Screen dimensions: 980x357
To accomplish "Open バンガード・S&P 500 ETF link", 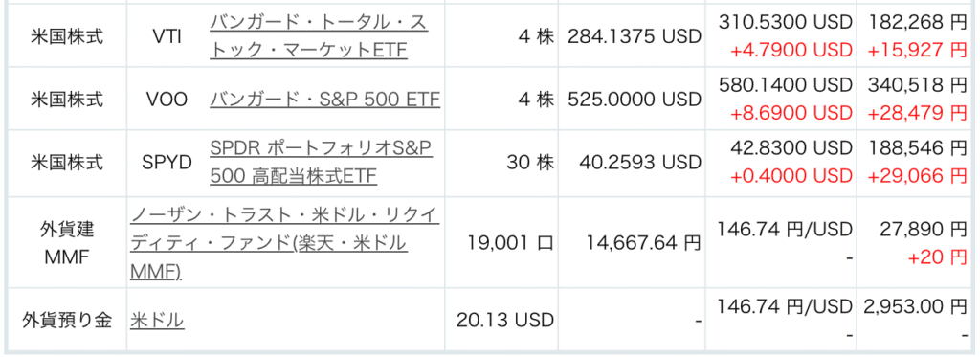I will pos(325,100).
